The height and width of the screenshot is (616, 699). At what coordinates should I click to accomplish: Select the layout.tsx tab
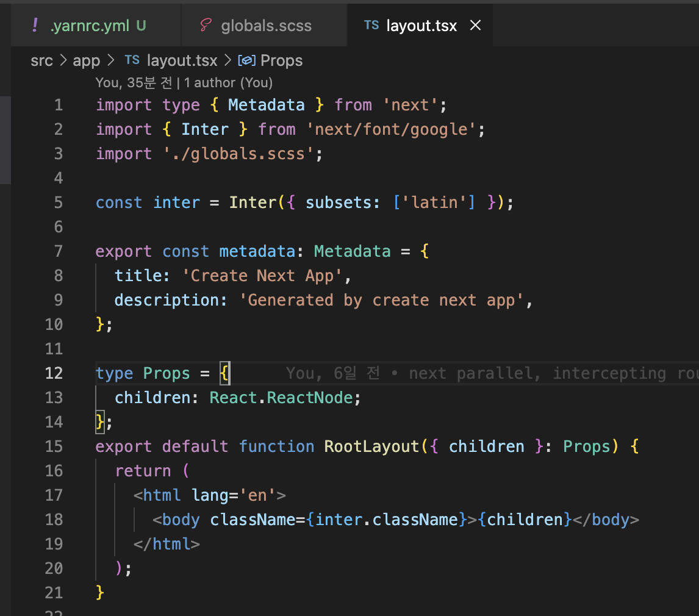click(420, 26)
